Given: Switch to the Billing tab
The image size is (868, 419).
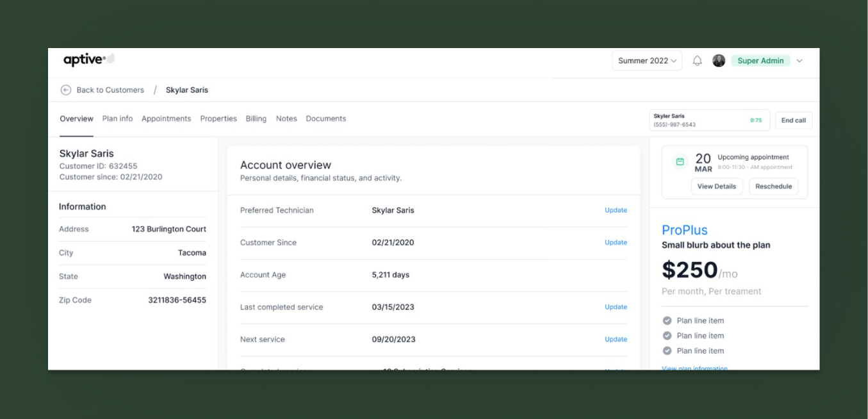Looking at the screenshot, I should 256,119.
